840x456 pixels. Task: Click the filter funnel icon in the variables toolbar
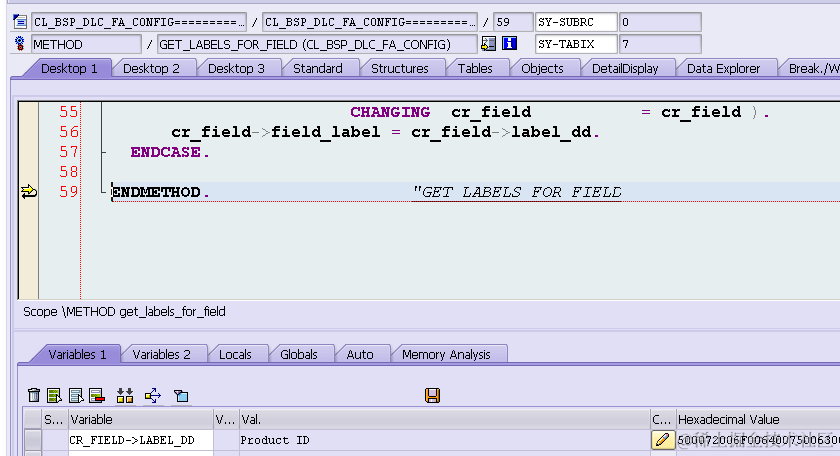click(181, 396)
